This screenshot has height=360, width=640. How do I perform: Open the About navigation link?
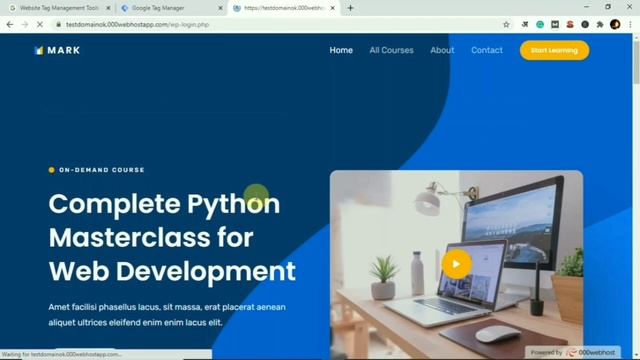pos(442,50)
